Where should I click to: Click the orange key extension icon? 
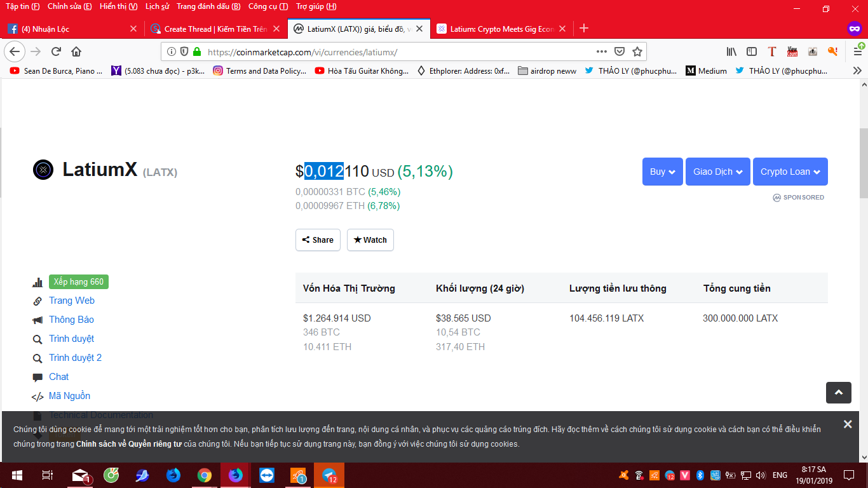832,51
